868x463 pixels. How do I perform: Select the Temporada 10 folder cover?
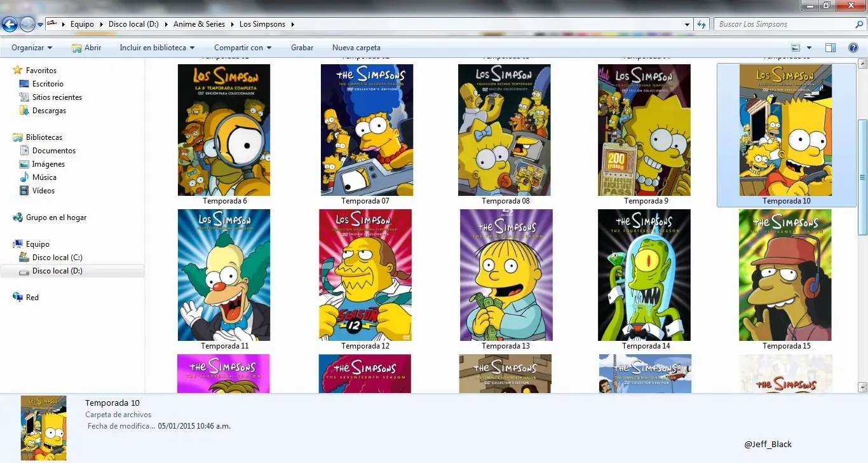point(786,130)
